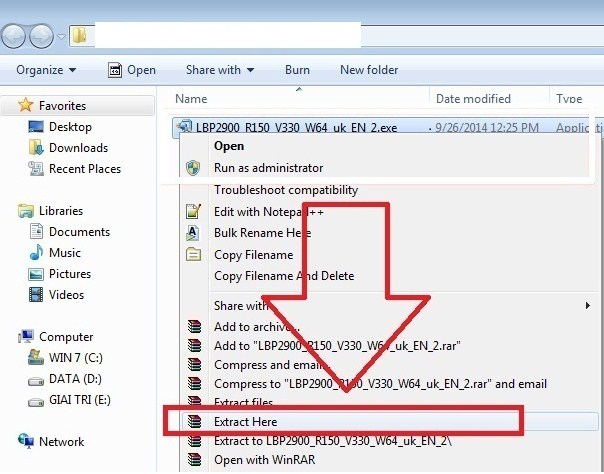The height and width of the screenshot is (474, 604).
Task: Choose Compress and email... entry
Action: 272,365
